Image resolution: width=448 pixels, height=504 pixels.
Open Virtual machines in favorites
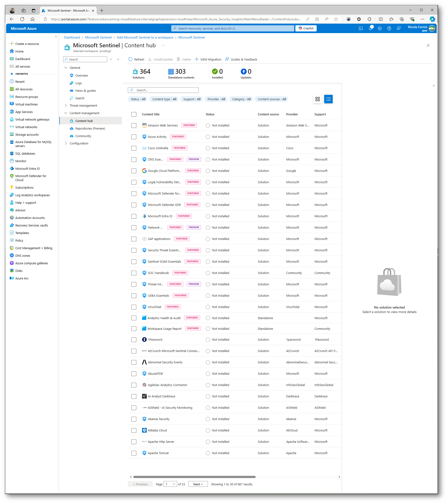point(26,104)
